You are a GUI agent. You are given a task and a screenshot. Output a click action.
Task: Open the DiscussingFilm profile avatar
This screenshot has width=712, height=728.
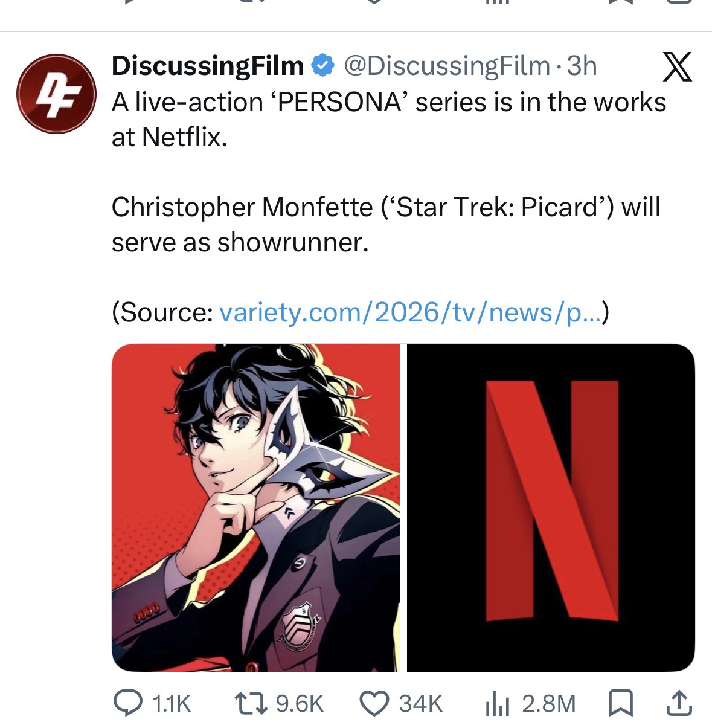click(x=56, y=94)
